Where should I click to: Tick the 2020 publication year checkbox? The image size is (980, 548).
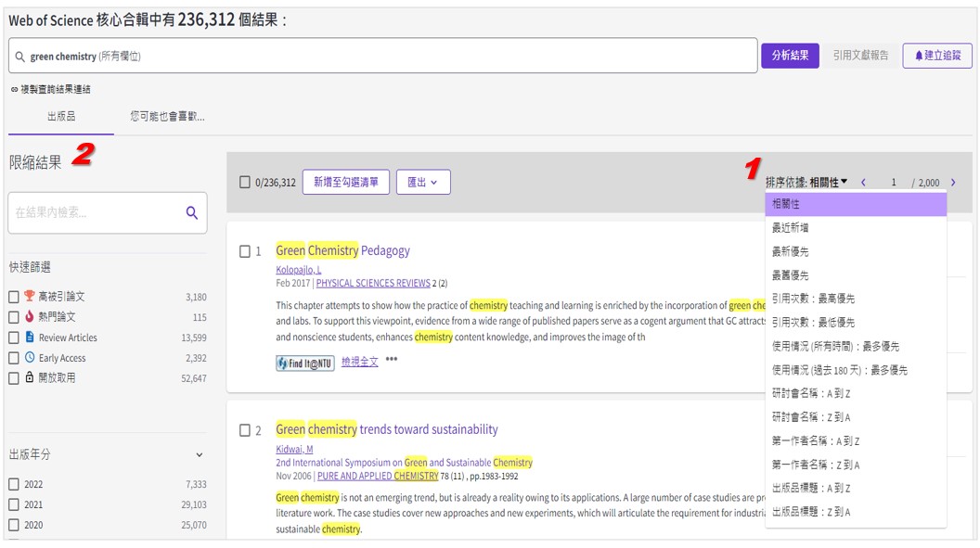click(14, 525)
